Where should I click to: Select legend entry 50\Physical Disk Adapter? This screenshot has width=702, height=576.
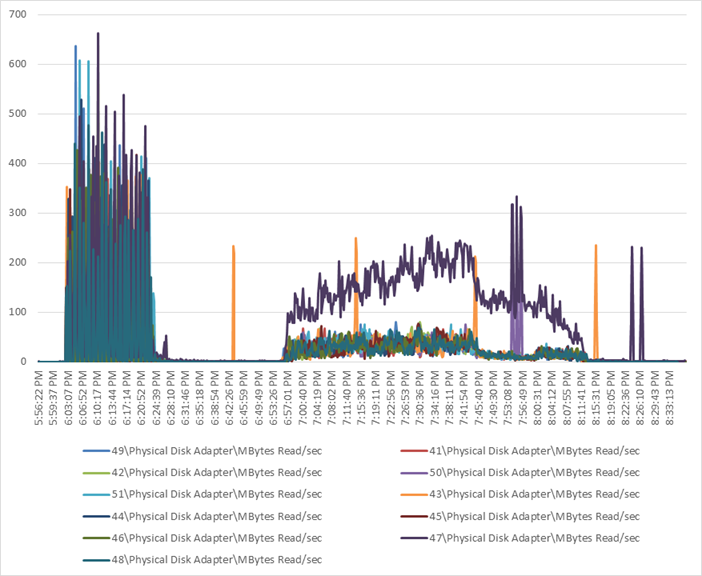coord(520,473)
